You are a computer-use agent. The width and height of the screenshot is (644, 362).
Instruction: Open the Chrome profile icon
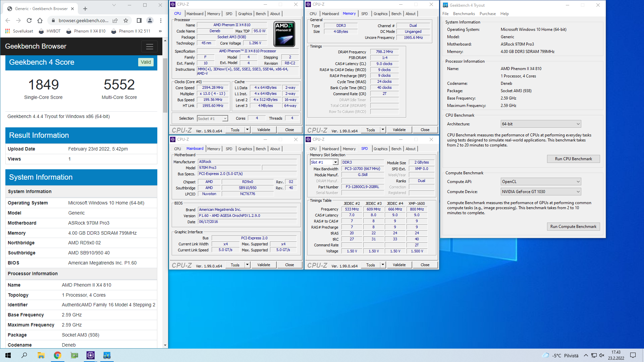click(x=150, y=20)
